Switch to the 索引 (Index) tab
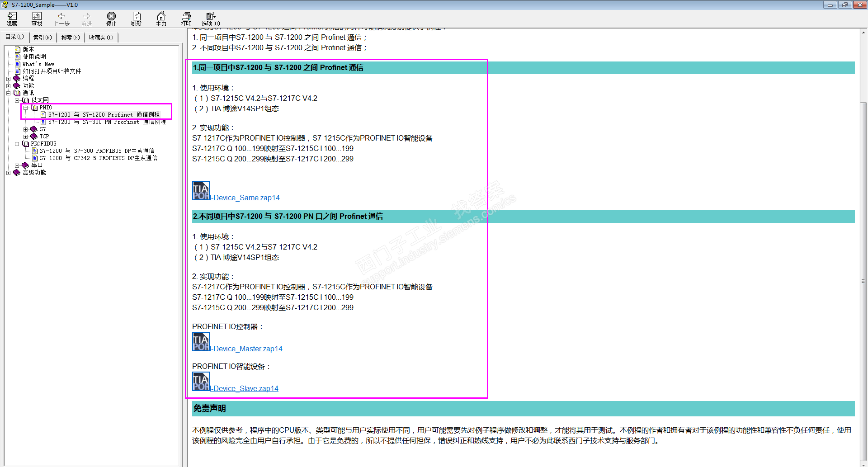 (x=42, y=38)
